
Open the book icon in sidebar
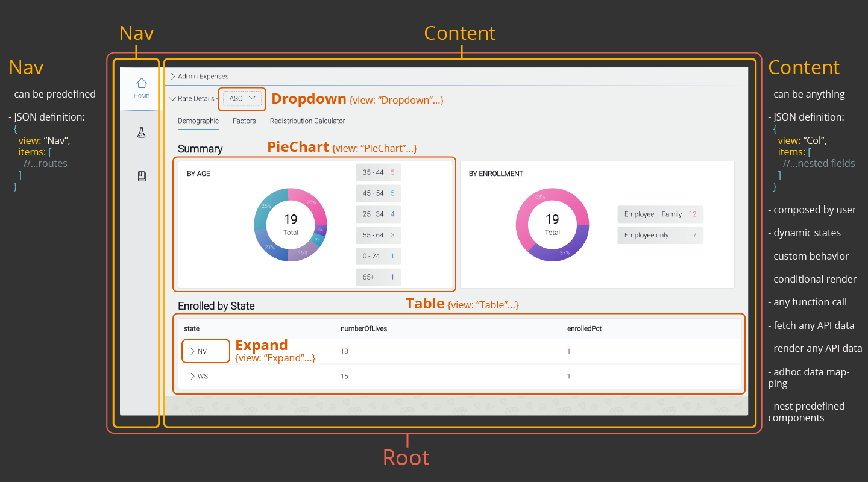pyautogui.click(x=141, y=177)
